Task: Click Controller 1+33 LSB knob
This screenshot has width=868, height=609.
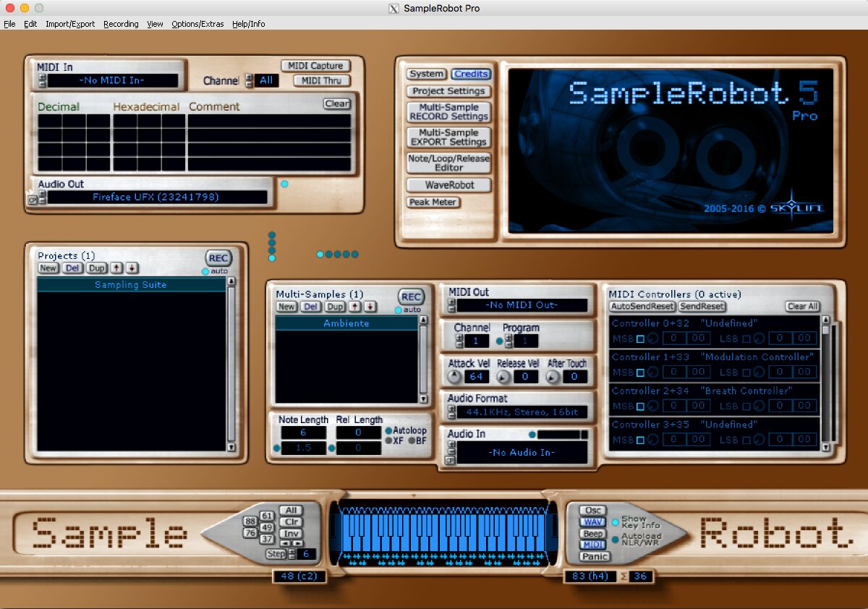Action: click(x=758, y=372)
